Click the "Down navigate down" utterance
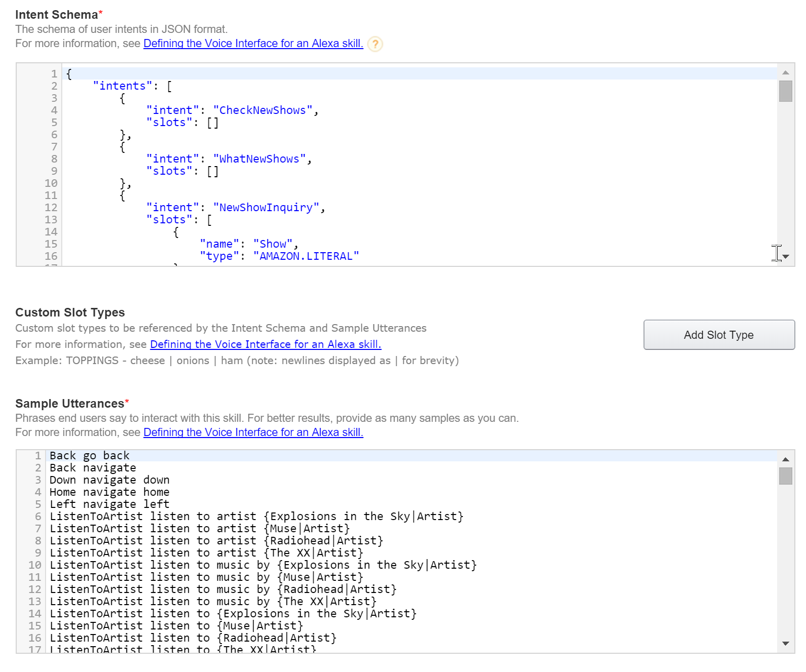 [109, 480]
